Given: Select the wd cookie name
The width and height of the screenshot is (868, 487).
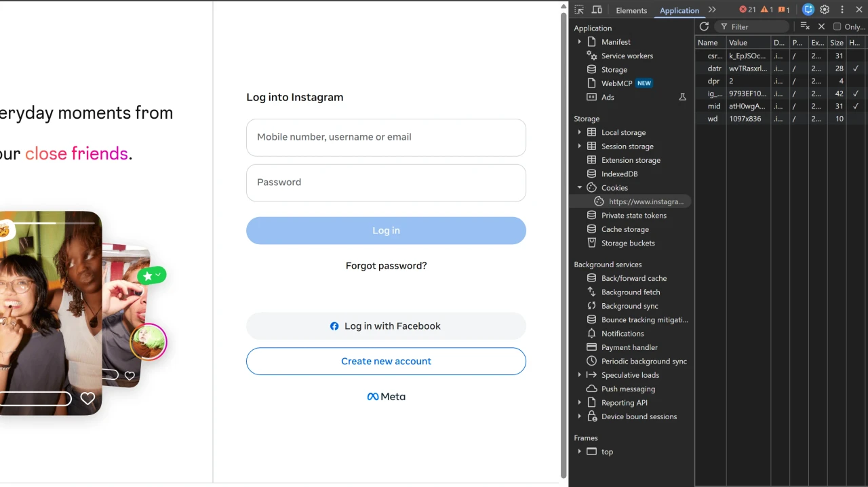Looking at the screenshot, I should pyautogui.click(x=713, y=119).
